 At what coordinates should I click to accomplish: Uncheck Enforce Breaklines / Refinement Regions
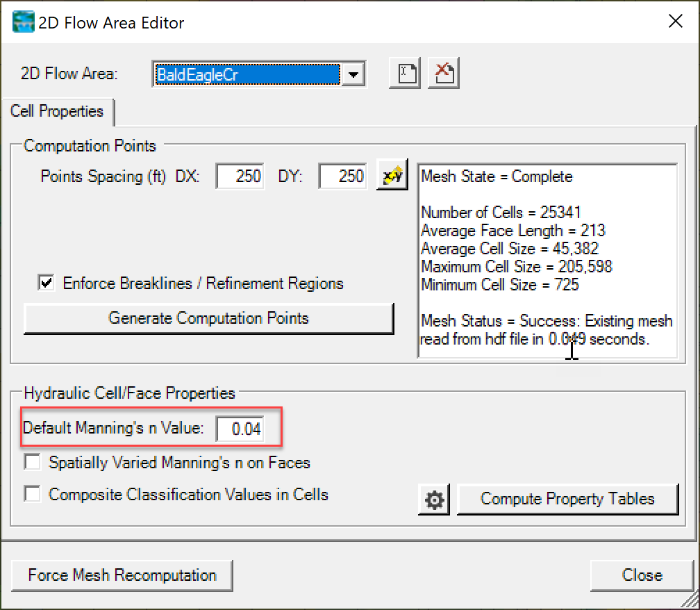[x=47, y=283]
